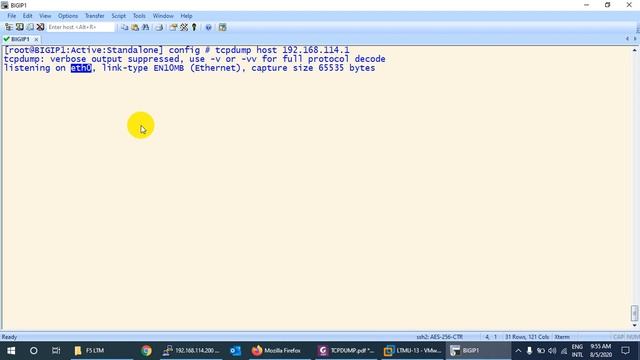This screenshot has width=640, height=360.
Task: Click the Find binoculars toolbar icon
Action: click(145, 27)
